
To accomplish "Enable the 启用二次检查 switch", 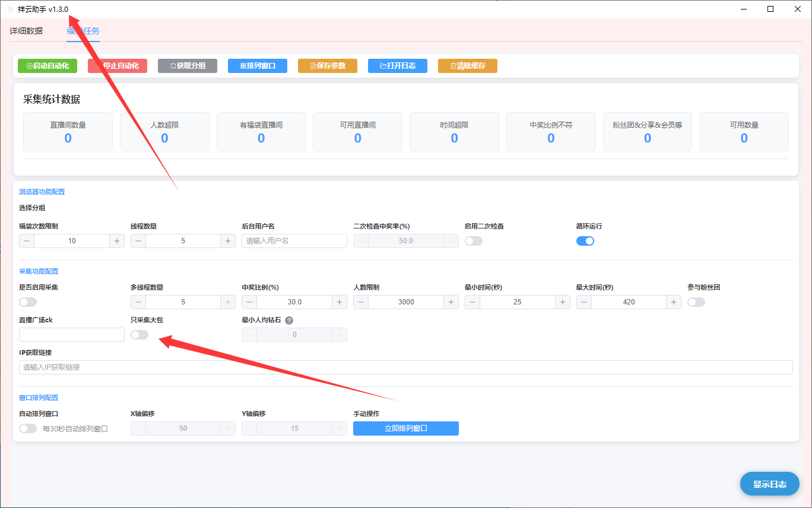I will click(x=474, y=241).
